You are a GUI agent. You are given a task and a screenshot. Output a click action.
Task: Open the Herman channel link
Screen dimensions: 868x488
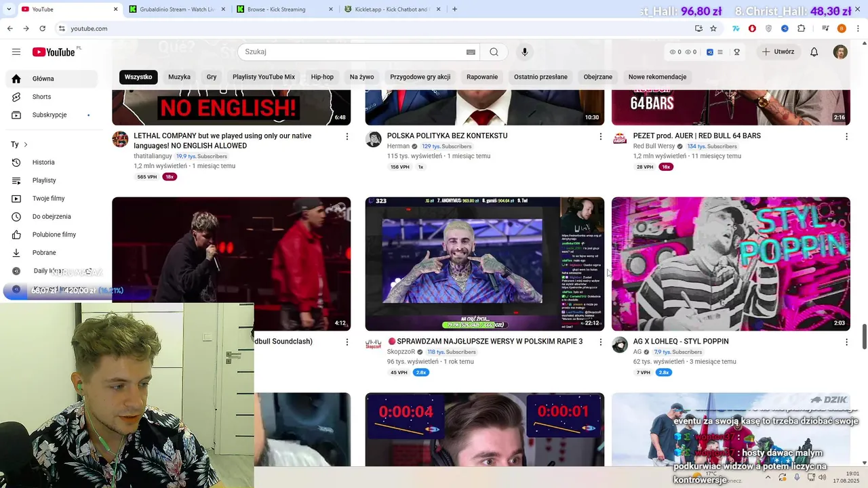click(398, 146)
